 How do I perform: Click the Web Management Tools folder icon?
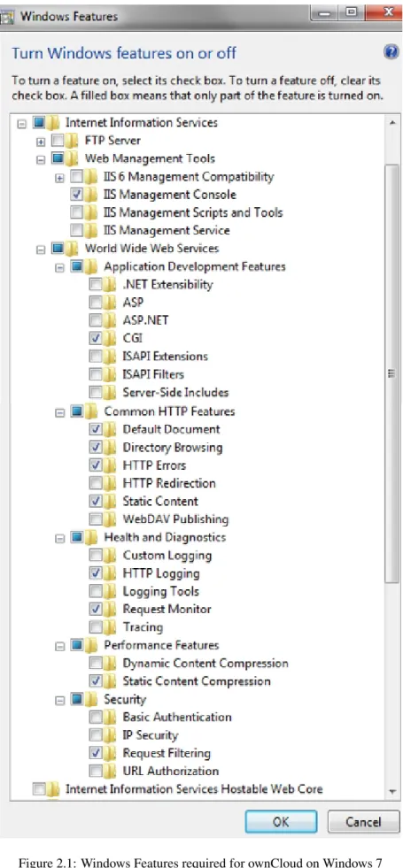point(73,159)
